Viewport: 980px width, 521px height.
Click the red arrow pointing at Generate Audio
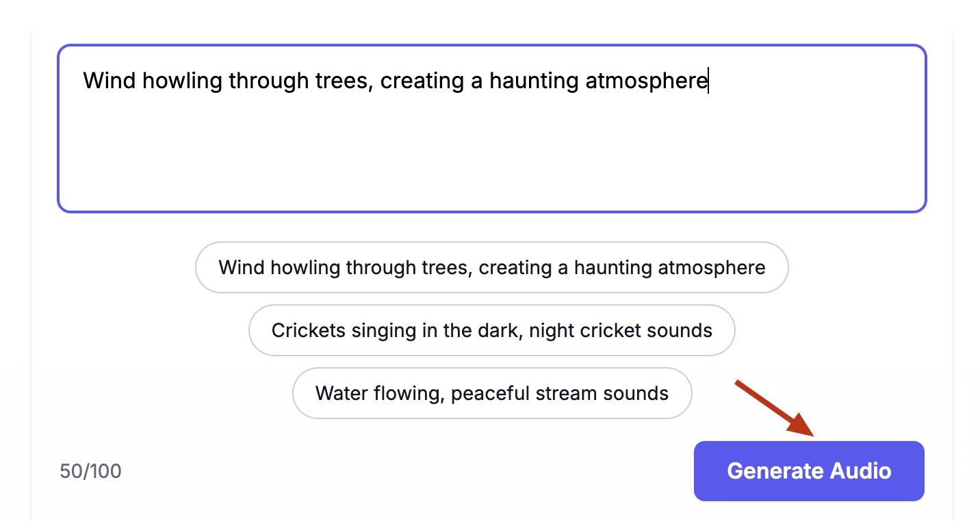[x=775, y=408]
